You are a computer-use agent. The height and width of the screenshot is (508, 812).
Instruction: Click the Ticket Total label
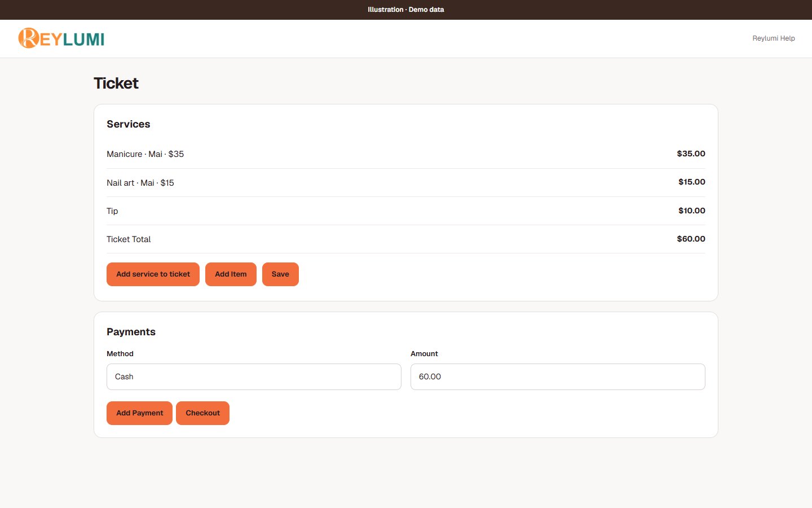[129, 239]
